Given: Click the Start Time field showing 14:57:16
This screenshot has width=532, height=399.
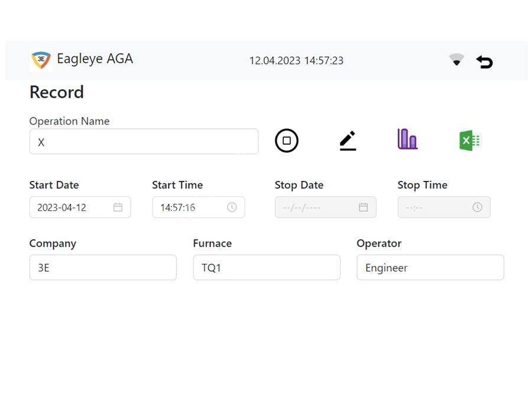Looking at the screenshot, I should 186,207.
